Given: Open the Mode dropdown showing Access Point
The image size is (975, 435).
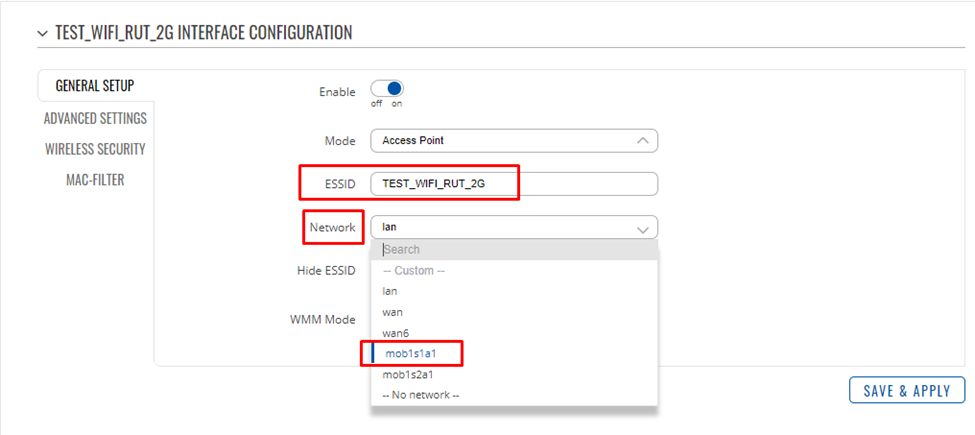Looking at the screenshot, I should 514,140.
